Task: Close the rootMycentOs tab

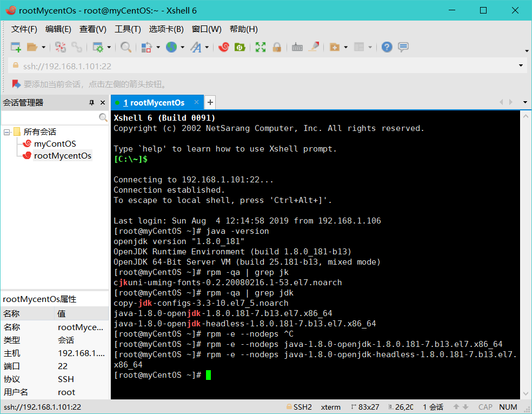Action: click(x=196, y=102)
